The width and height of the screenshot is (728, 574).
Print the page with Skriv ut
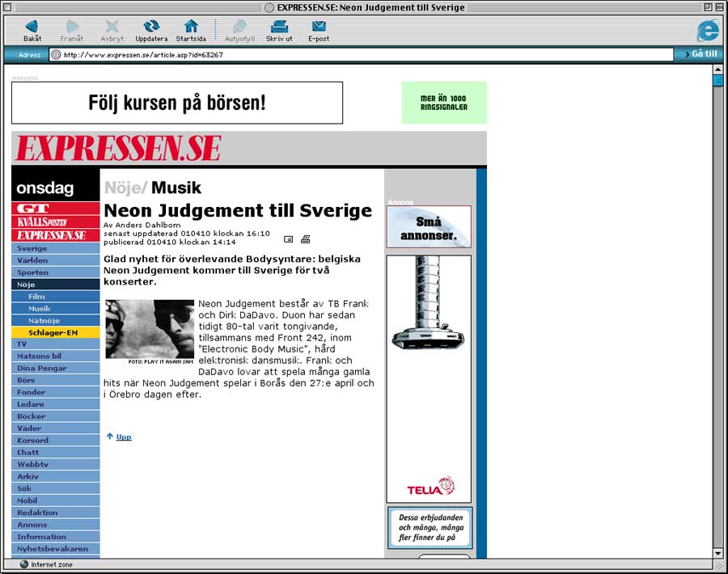pyautogui.click(x=279, y=31)
